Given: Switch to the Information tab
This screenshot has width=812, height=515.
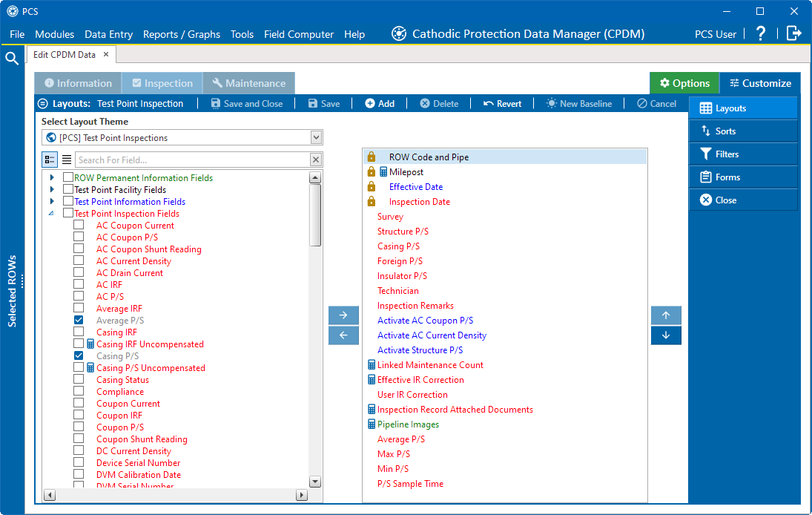Looking at the screenshot, I should (x=78, y=83).
